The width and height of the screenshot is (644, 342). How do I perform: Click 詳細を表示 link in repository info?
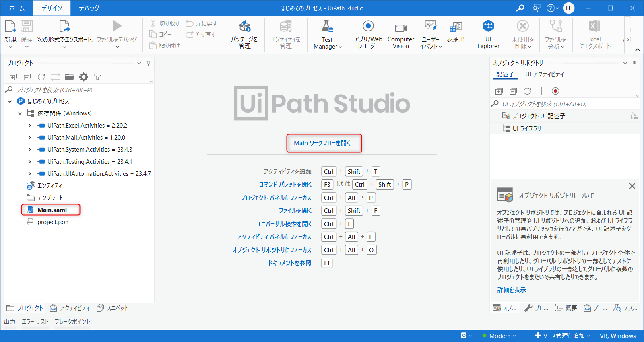pos(512,290)
